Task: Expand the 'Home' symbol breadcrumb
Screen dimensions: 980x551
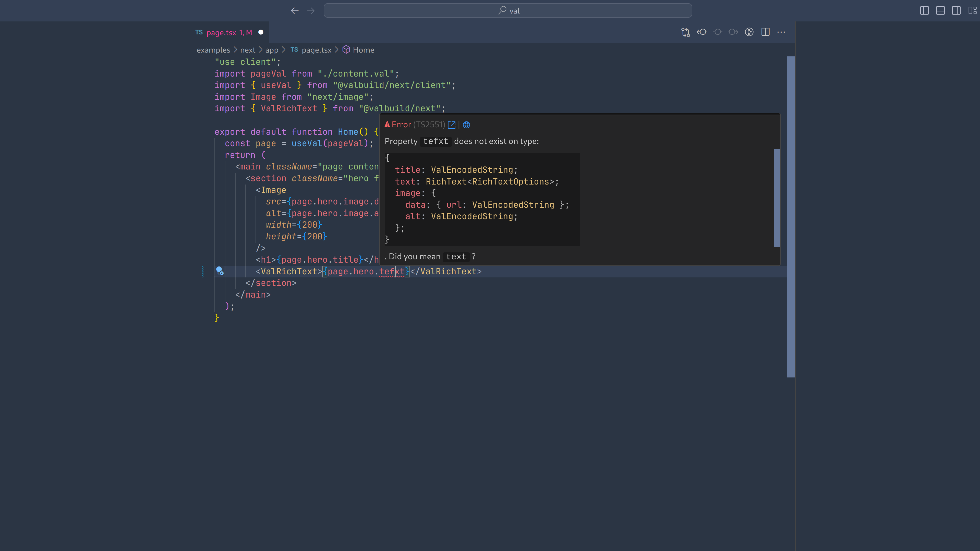Action: (363, 50)
